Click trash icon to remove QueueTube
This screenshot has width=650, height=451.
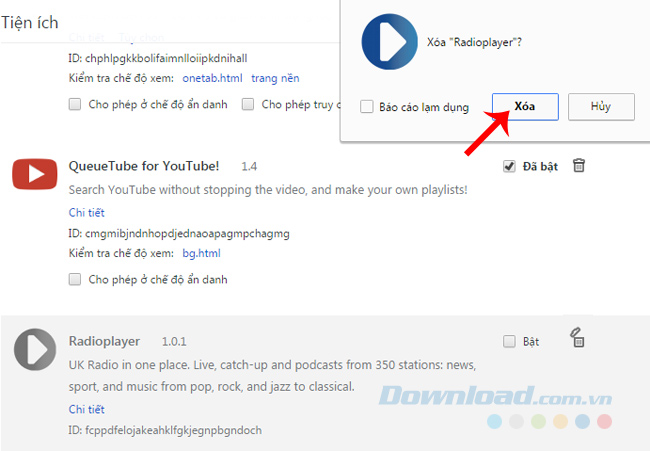tap(579, 165)
